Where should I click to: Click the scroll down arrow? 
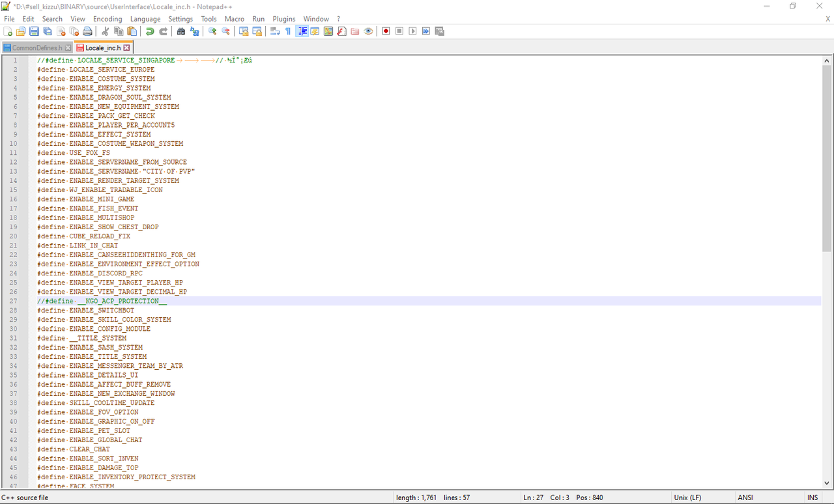[827, 483]
